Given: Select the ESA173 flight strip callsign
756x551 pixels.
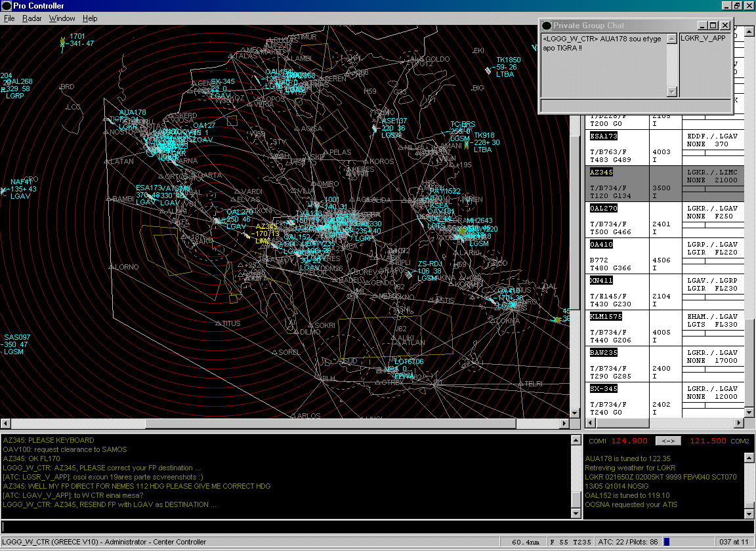Looking at the screenshot, I should (604, 136).
